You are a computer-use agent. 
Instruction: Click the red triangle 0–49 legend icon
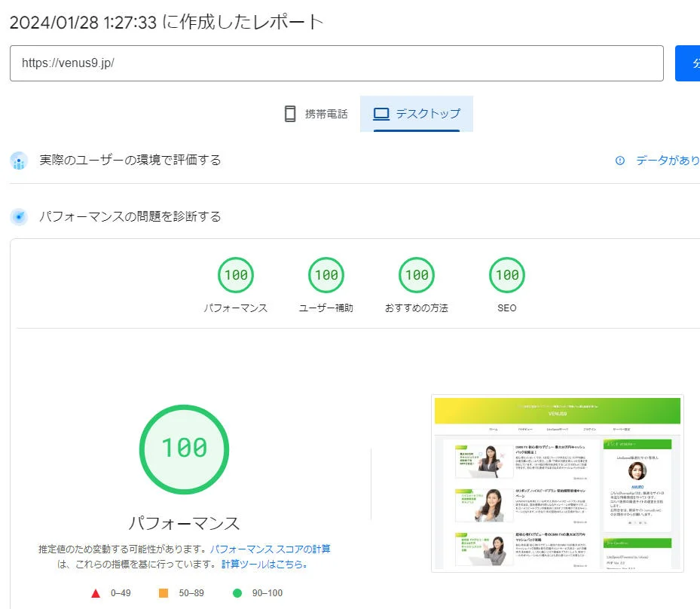click(96, 593)
